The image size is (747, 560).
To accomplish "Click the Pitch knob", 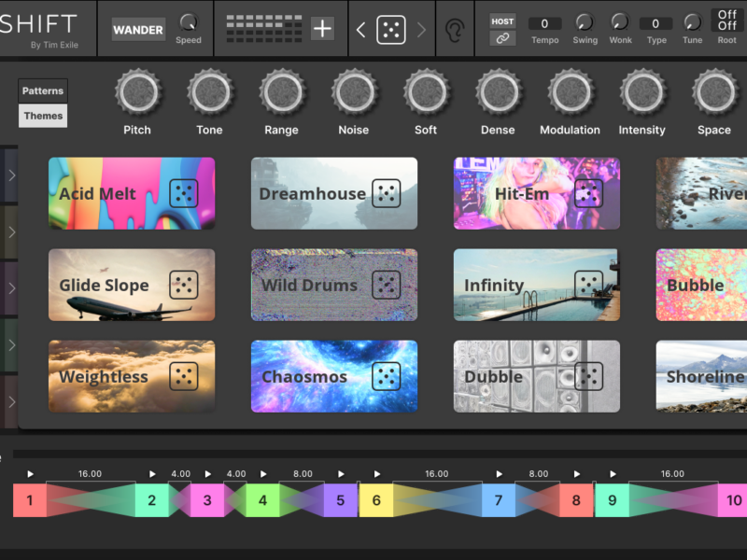I will click(137, 93).
